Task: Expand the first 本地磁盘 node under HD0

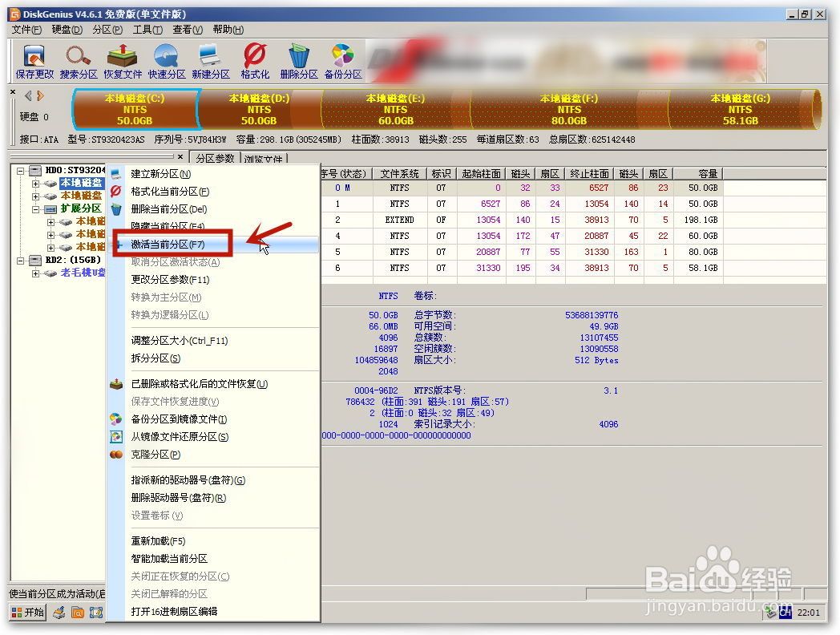Action: (35, 184)
